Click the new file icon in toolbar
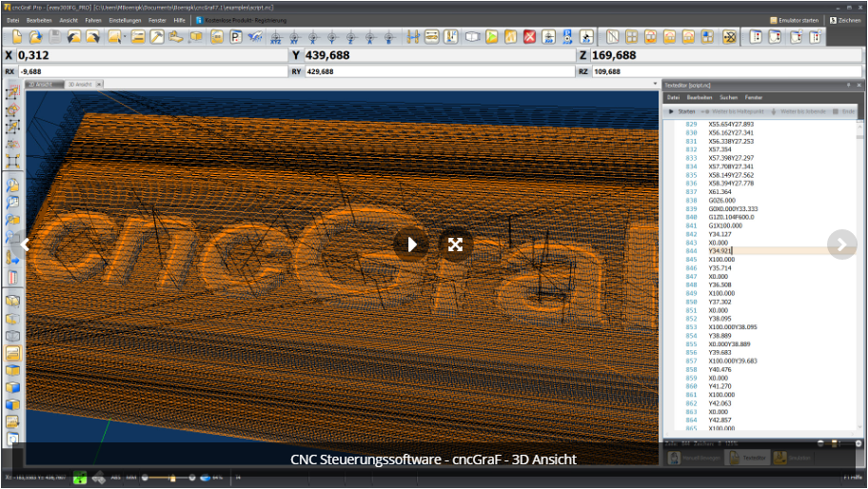This screenshot has width=868, height=489. tap(16, 37)
